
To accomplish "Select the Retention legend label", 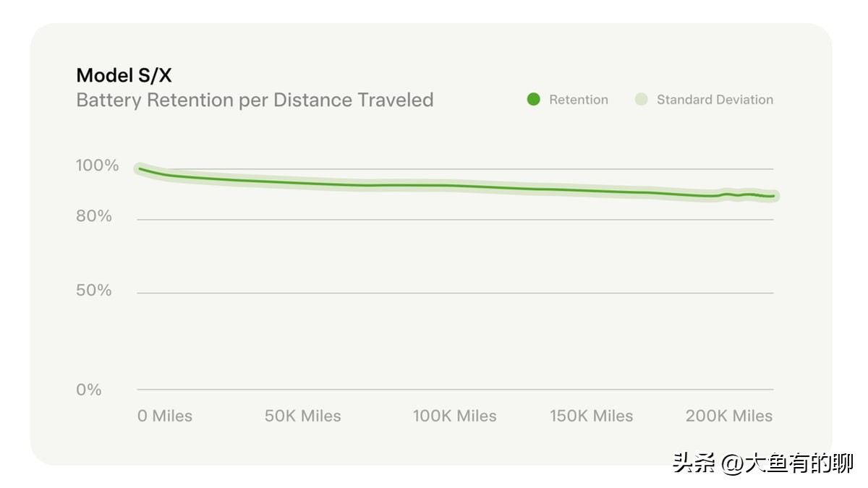I will point(578,100).
